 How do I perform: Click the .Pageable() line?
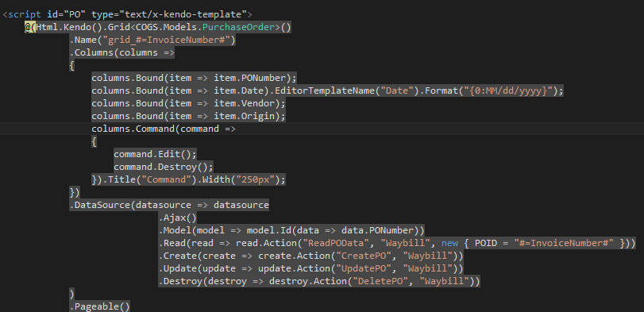click(x=100, y=306)
